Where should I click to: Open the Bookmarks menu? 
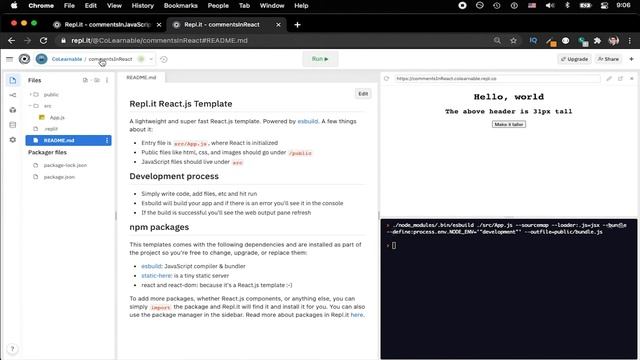click(x=180, y=6)
